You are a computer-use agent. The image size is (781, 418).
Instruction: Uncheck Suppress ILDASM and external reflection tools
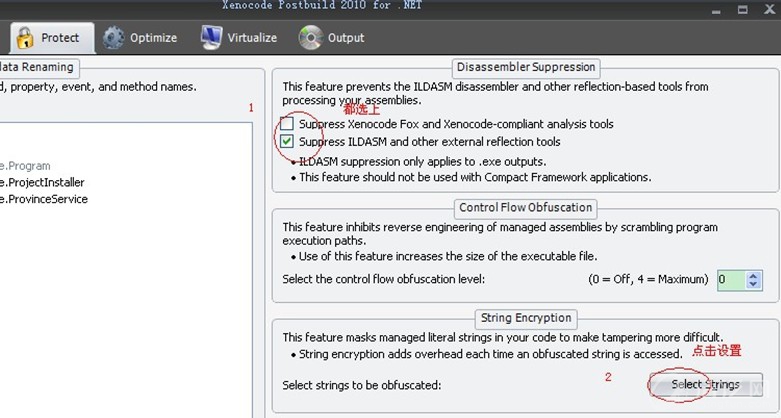point(288,142)
